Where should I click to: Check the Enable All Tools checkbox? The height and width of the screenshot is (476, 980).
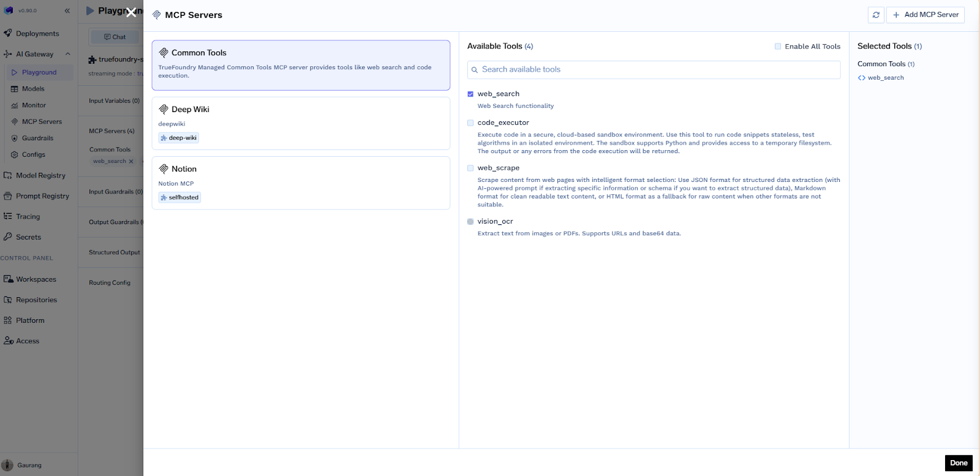pyautogui.click(x=778, y=46)
